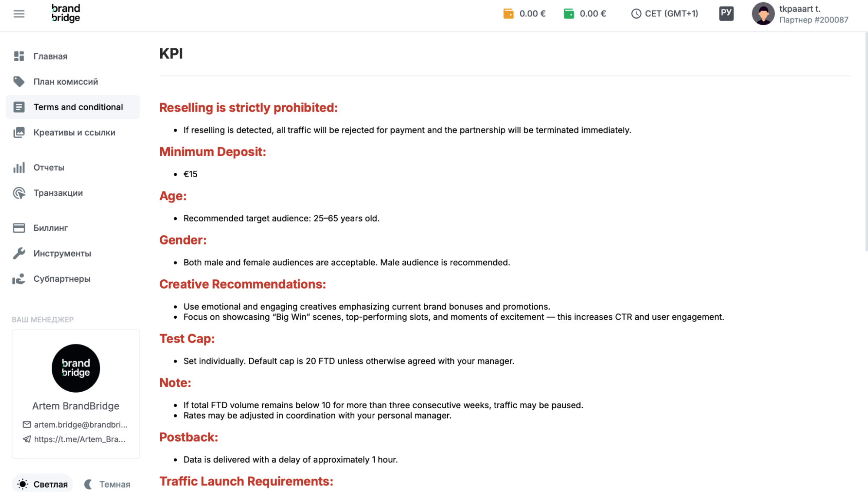The width and height of the screenshot is (868, 492).
Task: Click the Транзакции cursor icon
Action: click(19, 193)
